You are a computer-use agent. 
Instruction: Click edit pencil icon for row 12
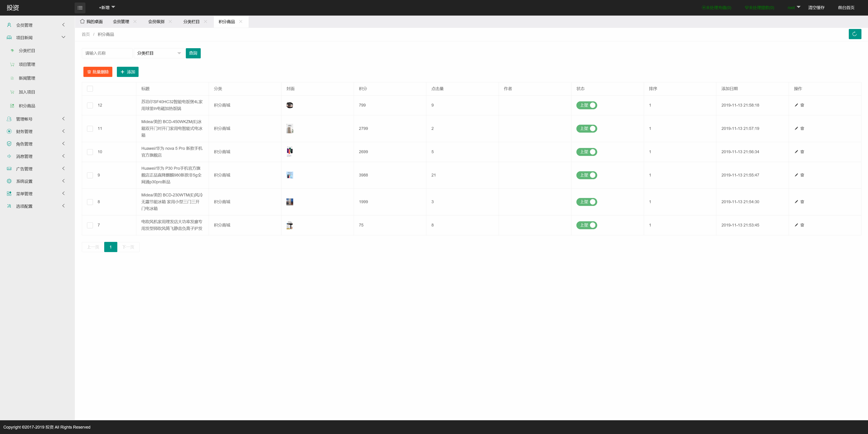pos(796,105)
